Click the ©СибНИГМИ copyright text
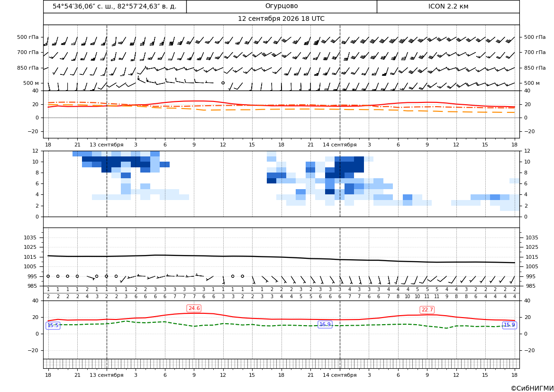Viewport: 554px width, 392px height. [532, 388]
